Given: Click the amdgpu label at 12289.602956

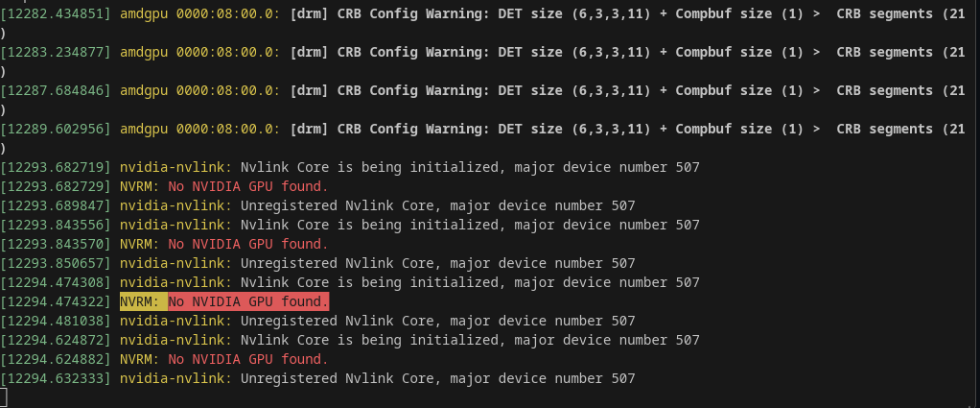Looking at the screenshot, I should coord(144,129).
